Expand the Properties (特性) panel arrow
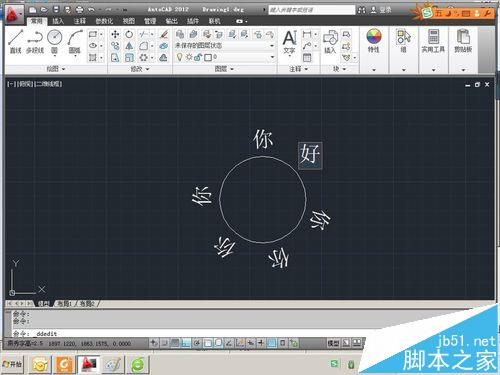The height and width of the screenshot is (375, 500). pos(374,70)
